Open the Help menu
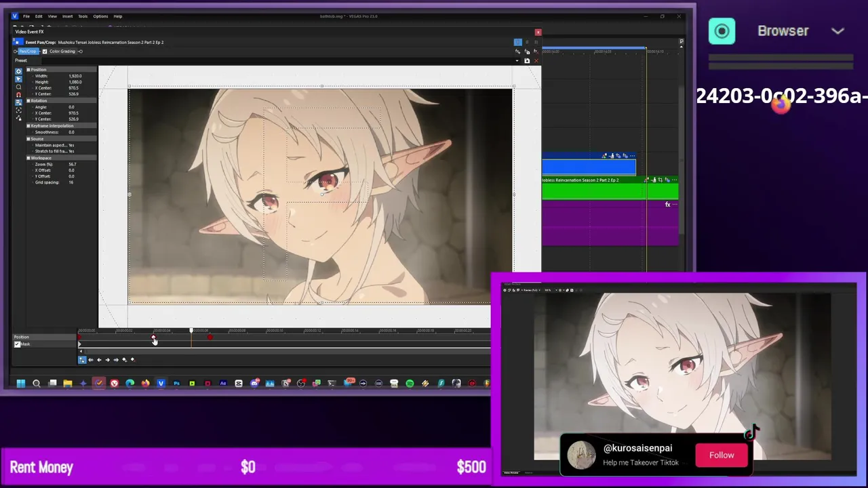Image resolution: width=868 pixels, height=488 pixels. click(x=118, y=16)
